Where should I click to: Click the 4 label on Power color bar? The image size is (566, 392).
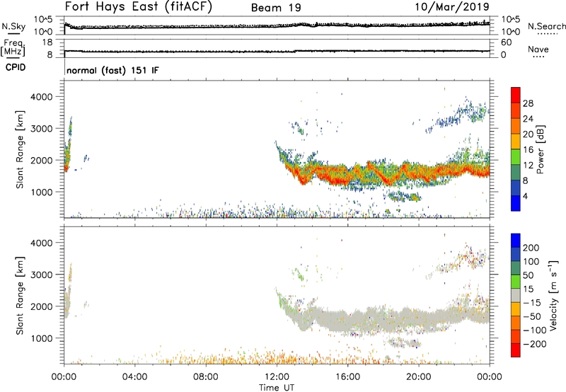click(x=525, y=196)
